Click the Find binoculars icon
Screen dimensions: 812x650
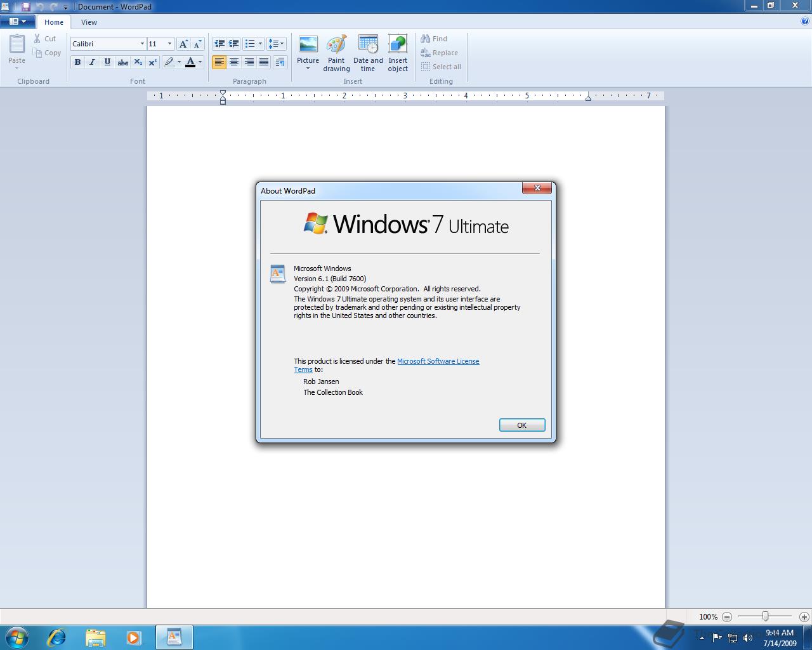point(426,39)
